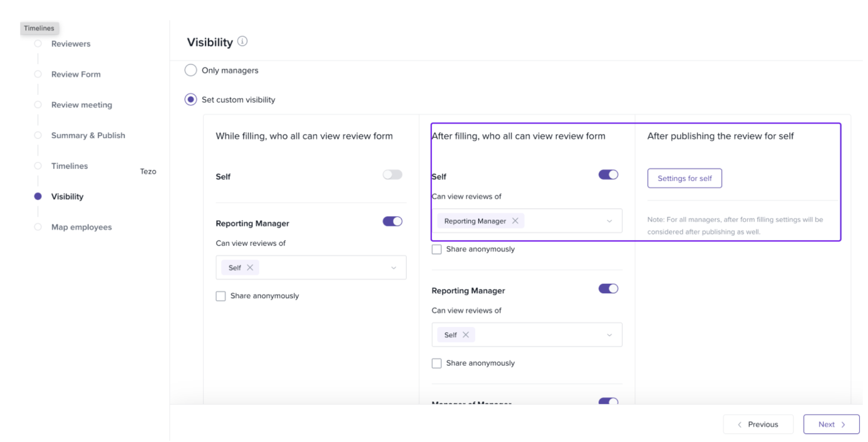Go to Reviewers step in sidebar
Screen dimensions: 868x442
click(70, 44)
